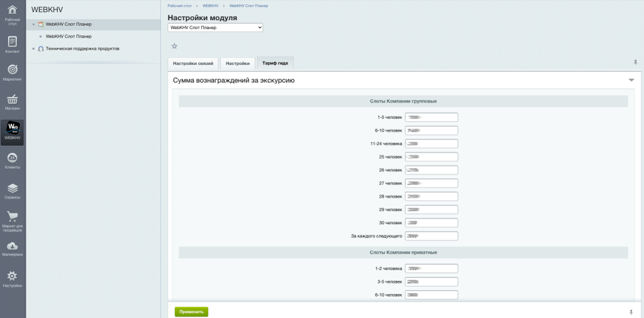
Task: Add page to favorites with star icon
Action: click(x=174, y=46)
